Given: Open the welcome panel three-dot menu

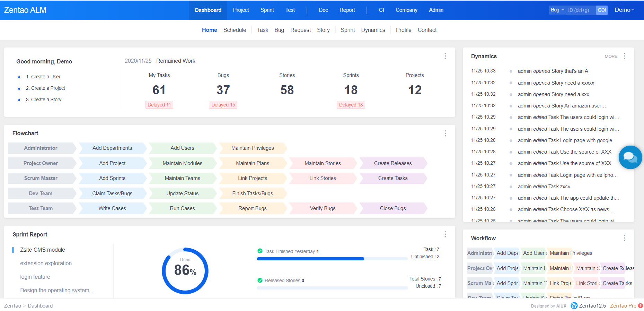Looking at the screenshot, I should coord(445,56).
